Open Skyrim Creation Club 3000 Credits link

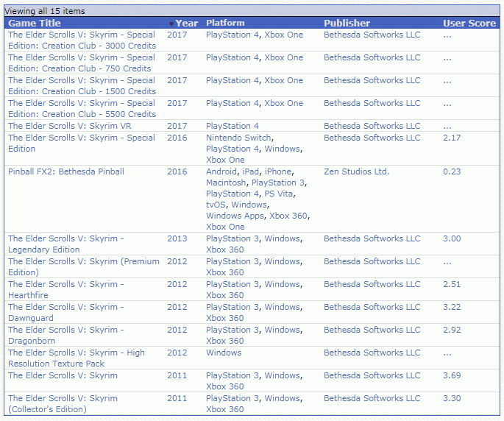click(x=82, y=40)
